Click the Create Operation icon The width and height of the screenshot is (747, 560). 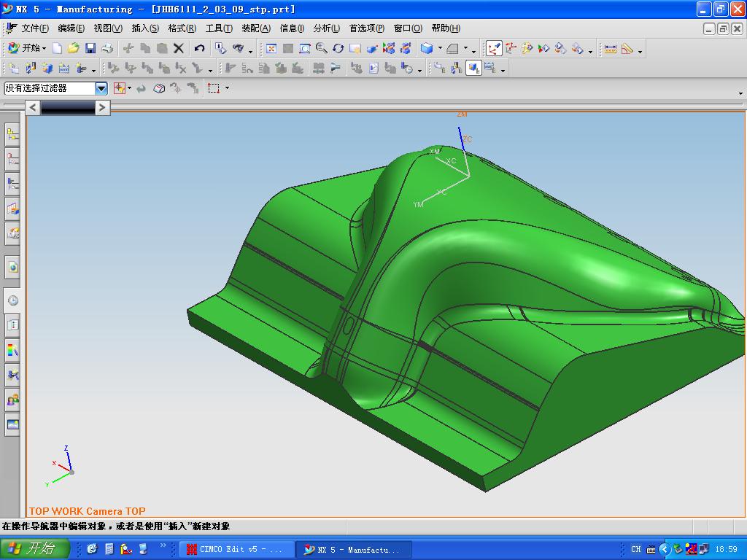(x=81, y=69)
